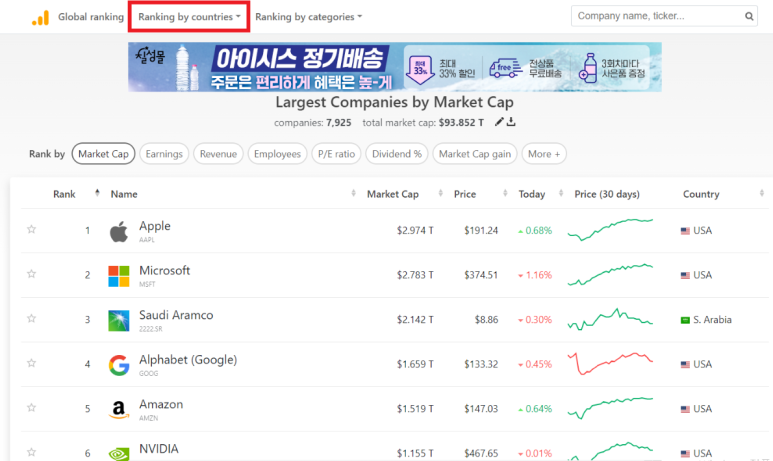Expand the More + ranking options
The width and height of the screenshot is (773, 461).
pos(544,154)
